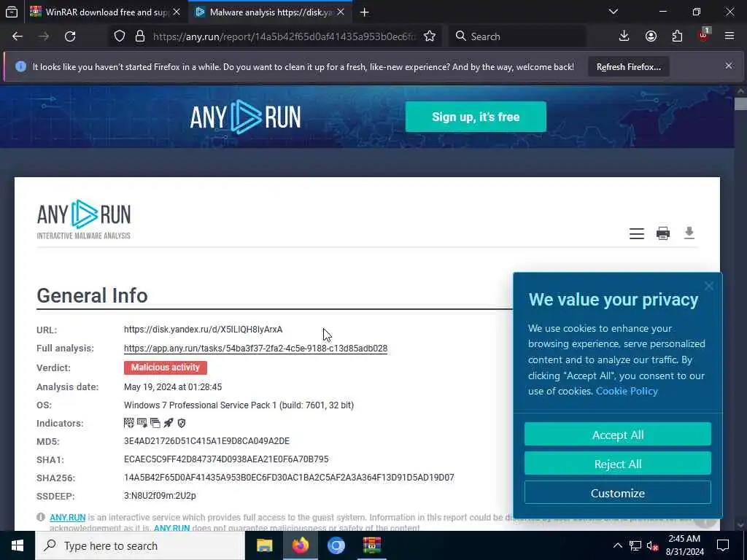Click the Firefox Search box
Screen dimensions: 747x560
(x=517, y=36)
